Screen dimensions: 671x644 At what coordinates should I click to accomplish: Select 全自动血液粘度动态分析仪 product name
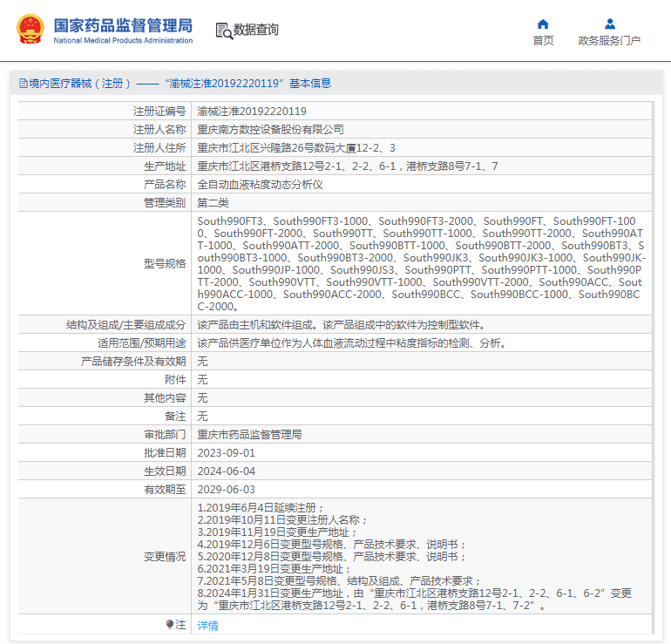(260, 185)
